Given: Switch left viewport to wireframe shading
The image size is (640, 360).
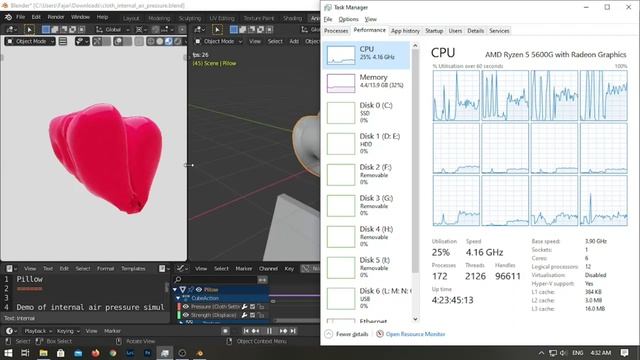Looking at the screenshot, I should click(151, 41).
